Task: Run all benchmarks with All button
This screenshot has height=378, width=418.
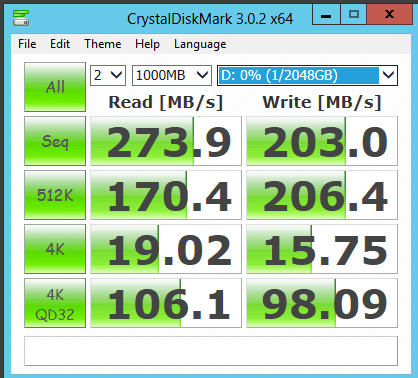Action: [55, 87]
